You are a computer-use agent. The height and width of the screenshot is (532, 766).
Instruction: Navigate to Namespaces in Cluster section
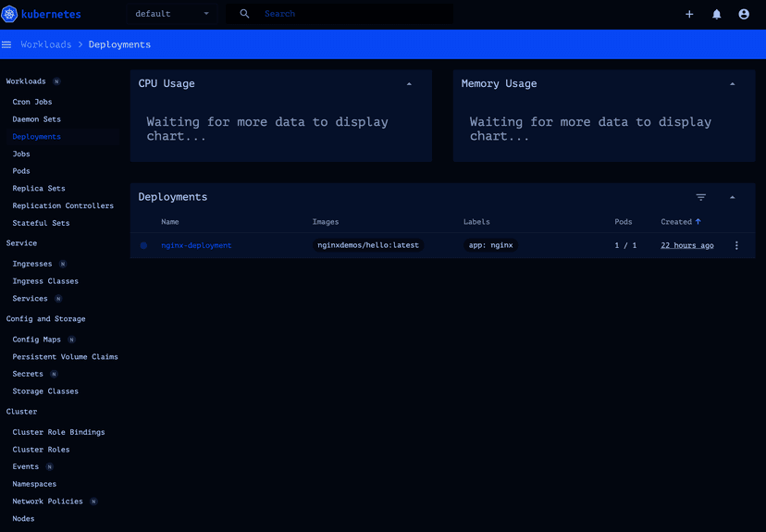coord(34,484)
